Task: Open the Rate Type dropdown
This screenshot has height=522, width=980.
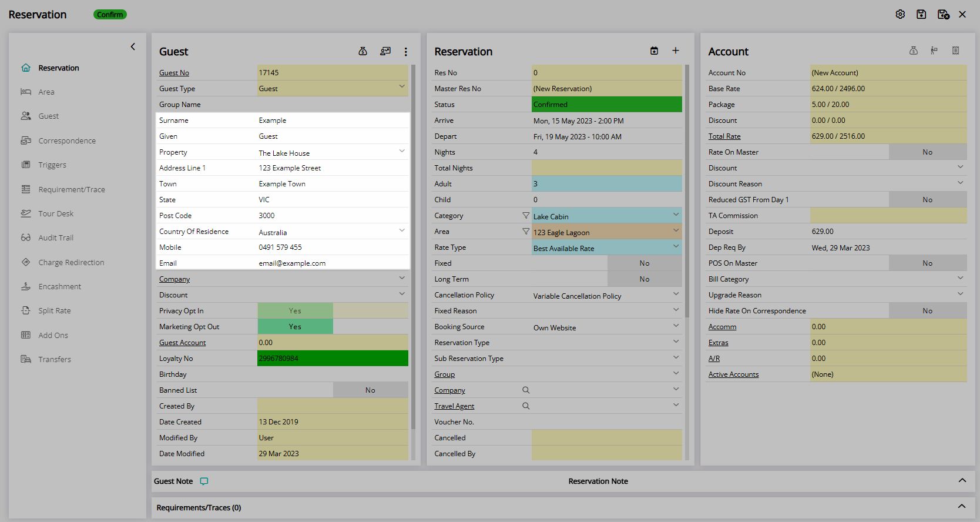Action: [x=676, y=246]
